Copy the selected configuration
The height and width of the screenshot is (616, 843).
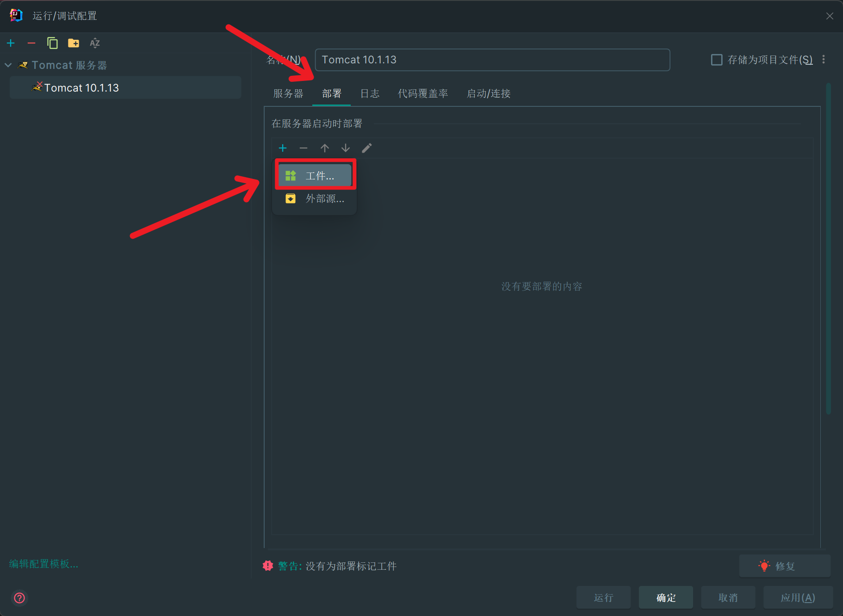click(x=52, y=43)
